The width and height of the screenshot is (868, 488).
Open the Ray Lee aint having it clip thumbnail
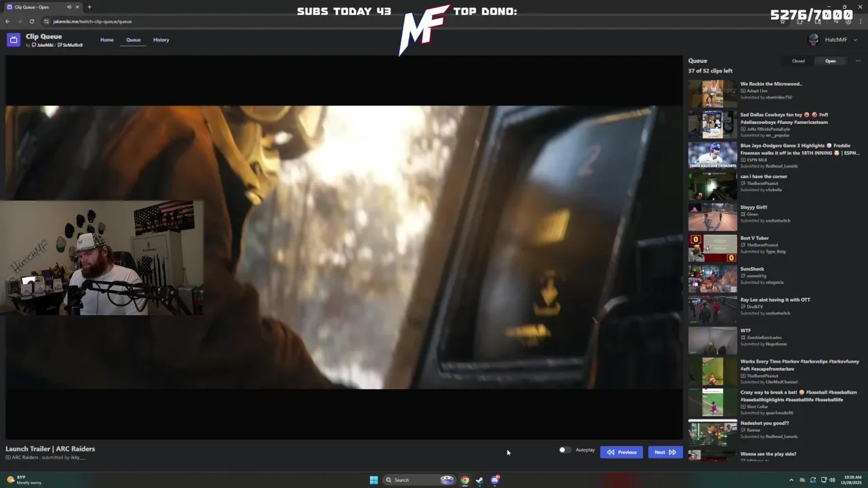(712, 310)
